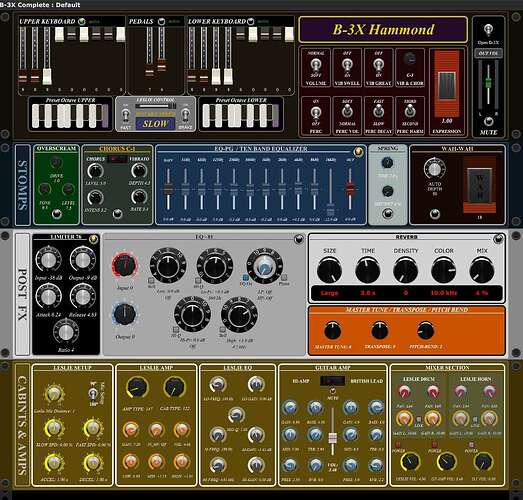Click the Reverb DENSITY knob

(x=406, y=270)
